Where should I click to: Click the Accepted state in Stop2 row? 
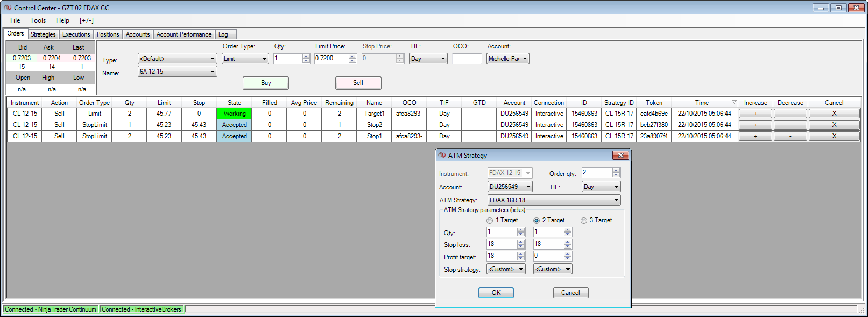coord(234,125)
